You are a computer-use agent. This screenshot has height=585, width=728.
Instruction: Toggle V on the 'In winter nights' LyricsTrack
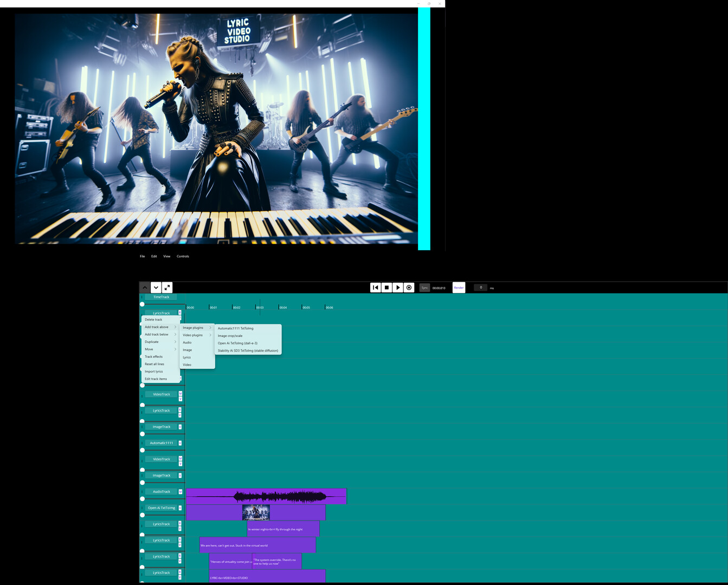tap(181, 528)
